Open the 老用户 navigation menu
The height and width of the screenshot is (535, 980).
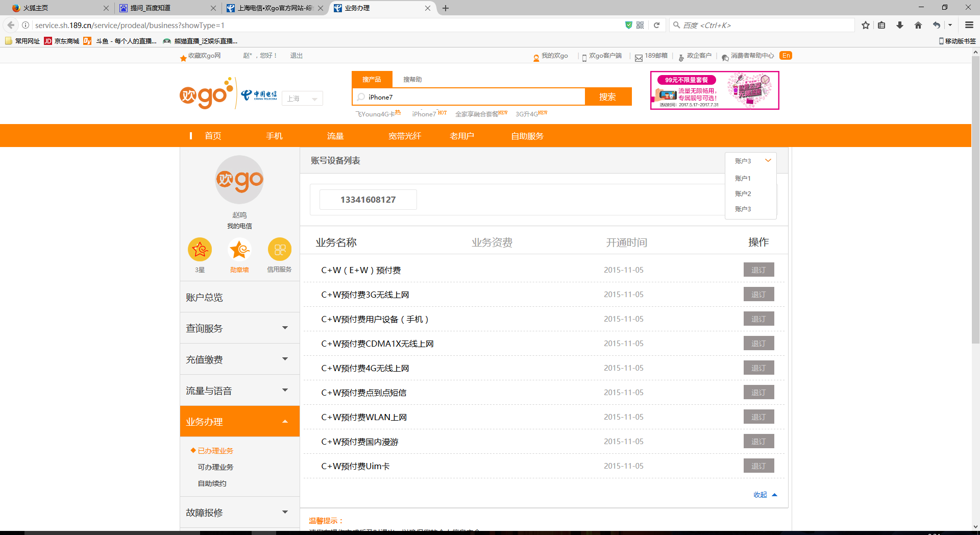click(x=461, y=136)
